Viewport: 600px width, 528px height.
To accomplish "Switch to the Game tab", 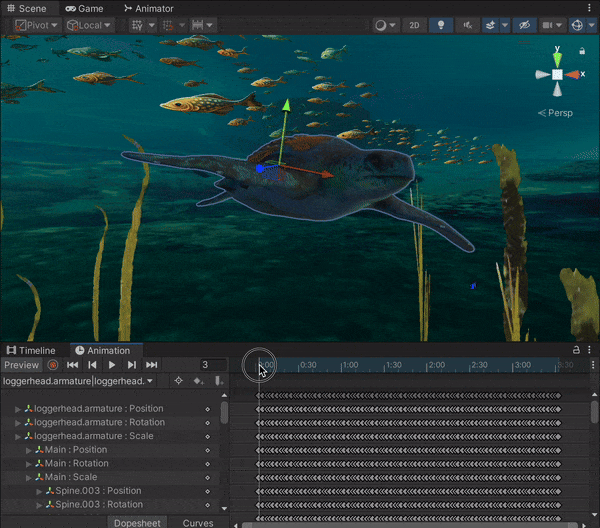I will (x=83, y=8).
